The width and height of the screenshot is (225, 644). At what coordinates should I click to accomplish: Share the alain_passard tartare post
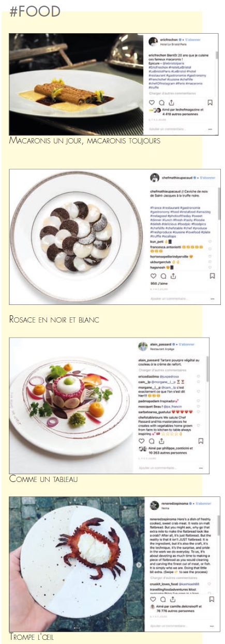161,441
